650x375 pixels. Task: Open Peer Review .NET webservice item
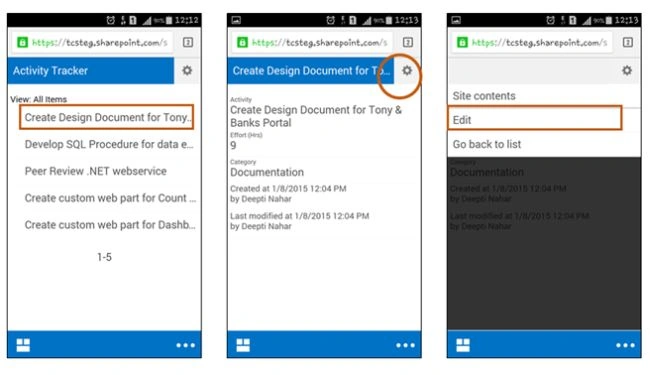95,171
